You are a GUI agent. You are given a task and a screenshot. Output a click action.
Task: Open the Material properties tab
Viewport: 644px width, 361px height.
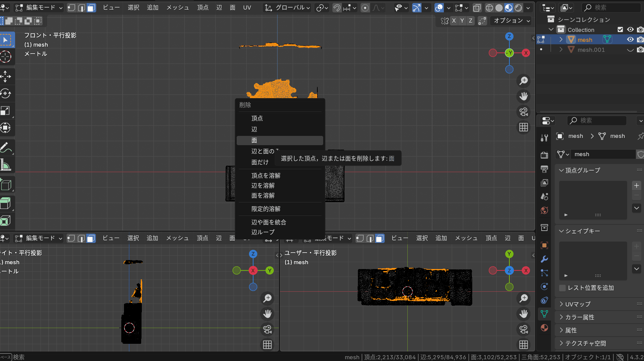point(544,328)
